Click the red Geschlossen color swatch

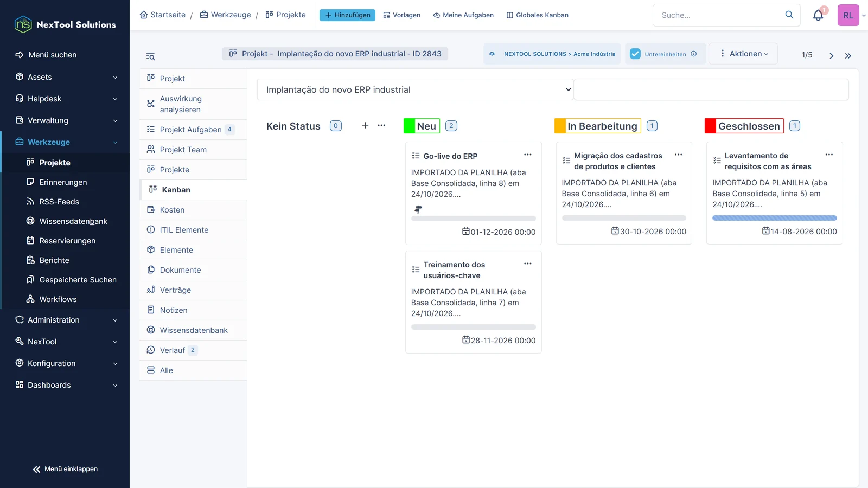[710, 126]
